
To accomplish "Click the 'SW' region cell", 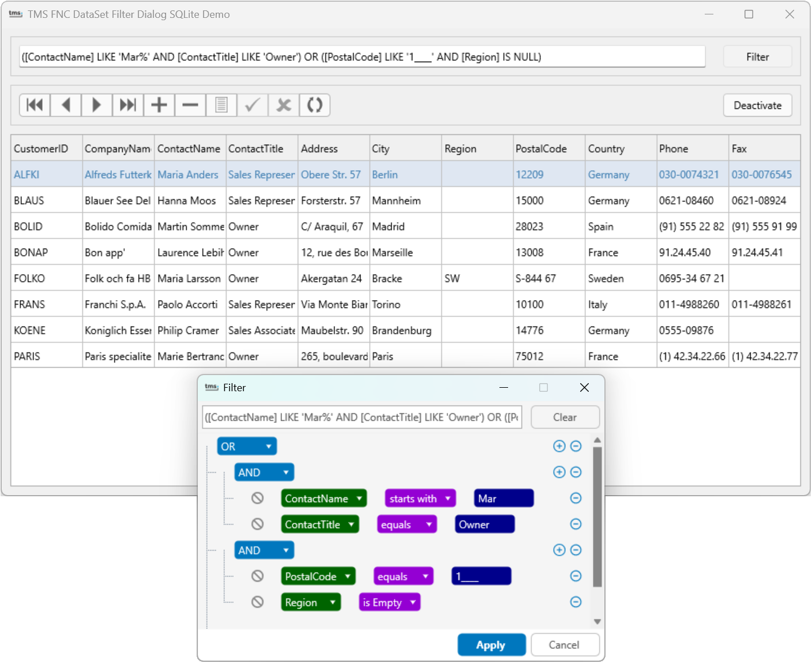I will (x=478, y=278).
